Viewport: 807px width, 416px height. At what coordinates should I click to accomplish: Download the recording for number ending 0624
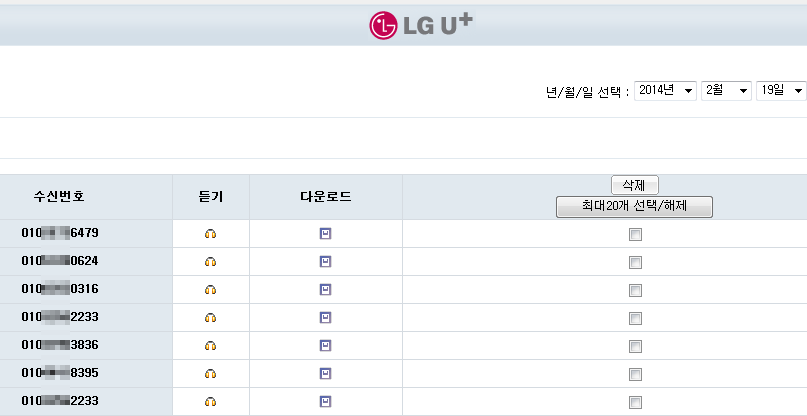tap(325, 262)
